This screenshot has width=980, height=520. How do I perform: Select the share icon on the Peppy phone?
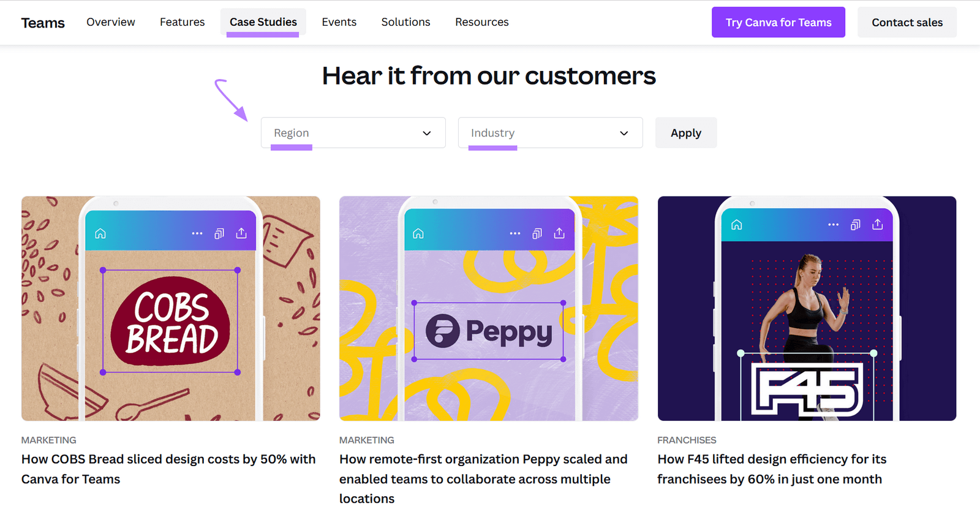[559, 233]
